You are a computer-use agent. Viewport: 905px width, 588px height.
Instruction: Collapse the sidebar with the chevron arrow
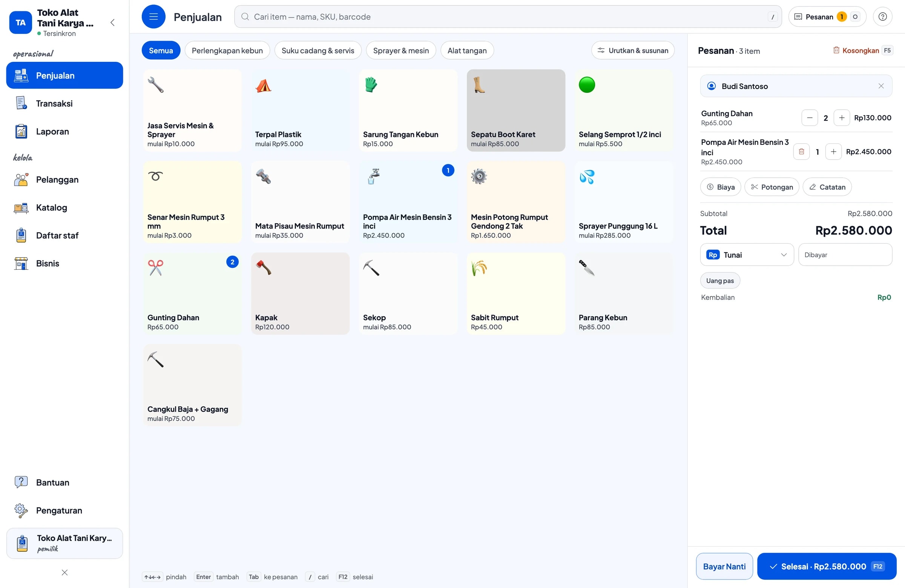112,22
